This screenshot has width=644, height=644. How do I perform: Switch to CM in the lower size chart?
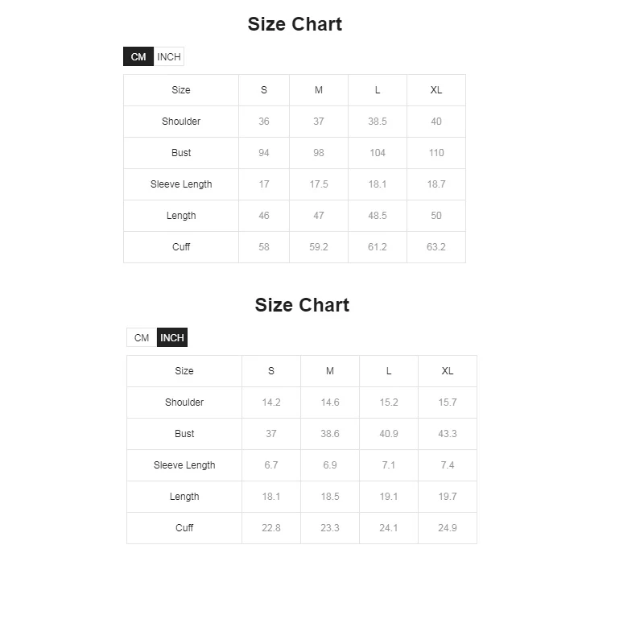click(142, 338)
